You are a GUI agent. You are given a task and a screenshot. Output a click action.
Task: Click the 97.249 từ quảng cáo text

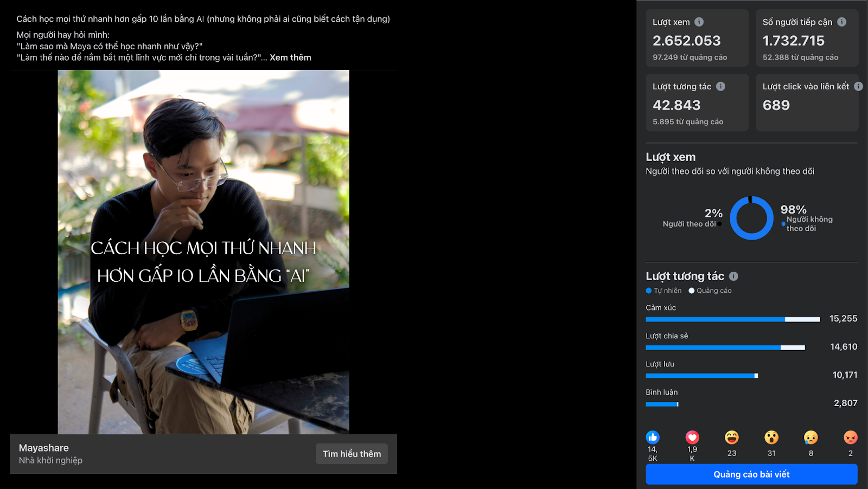[690, 57]
